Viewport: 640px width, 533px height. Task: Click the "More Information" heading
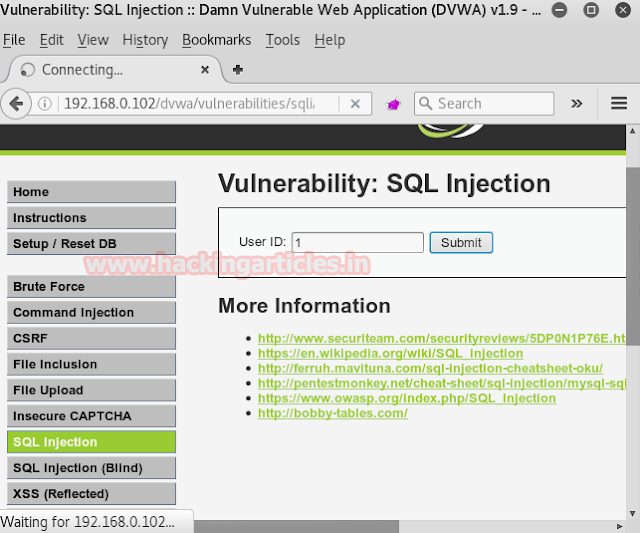pyautogui.click(x=304, y=306)
